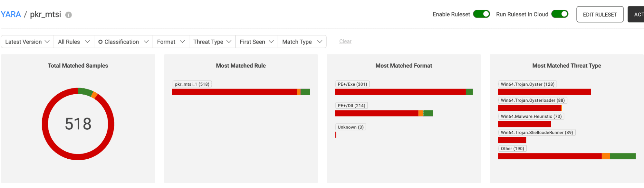644x188 pixels.
Task: Click the circle icon beside Classification
Action: [101, 42]
